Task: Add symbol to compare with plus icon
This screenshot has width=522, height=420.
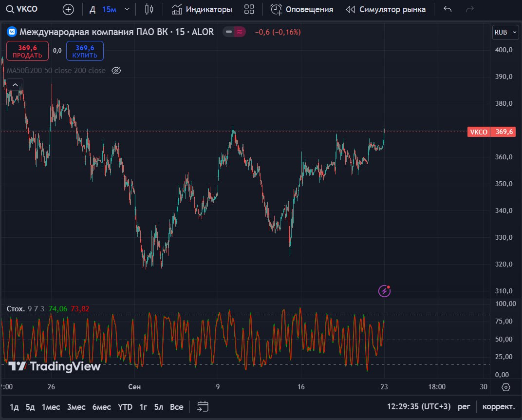Action: point(68,9)
